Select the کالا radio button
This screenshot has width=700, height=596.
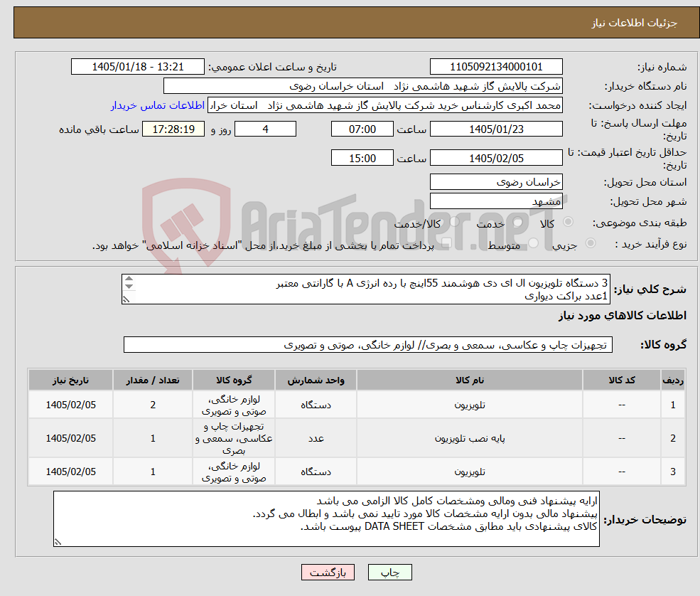569,222
